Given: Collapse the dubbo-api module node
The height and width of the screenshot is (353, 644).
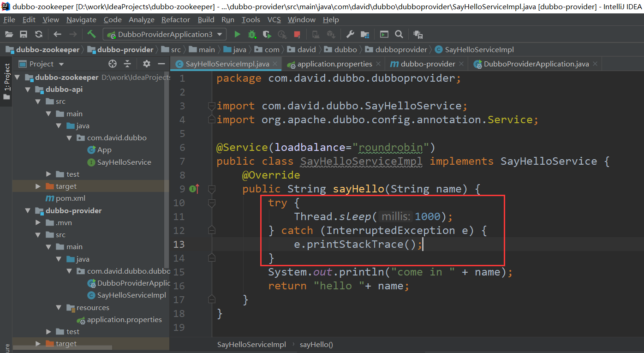Looking at the screenshot, I should coord(28,89).
